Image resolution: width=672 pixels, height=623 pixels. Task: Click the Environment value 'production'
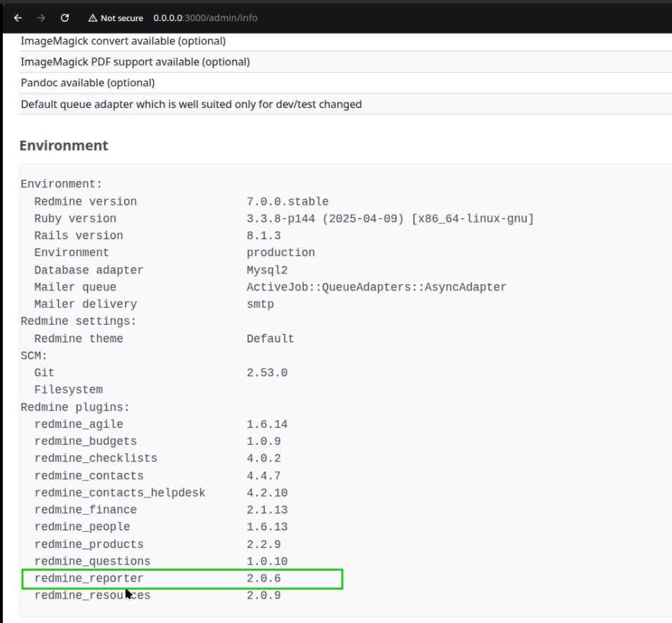click(x=281, y=253)
